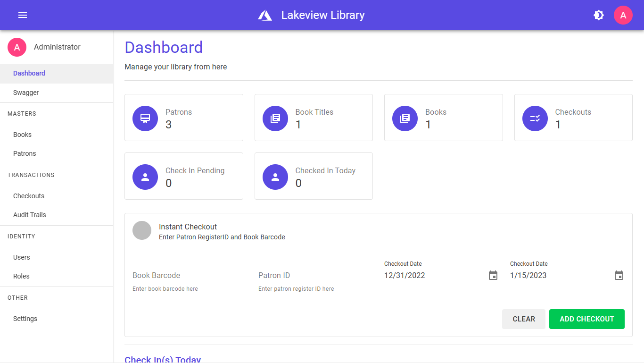Screen dimensions: 644x363
Task: Click the Patrons count 3
Action: [x=169, y=125]
